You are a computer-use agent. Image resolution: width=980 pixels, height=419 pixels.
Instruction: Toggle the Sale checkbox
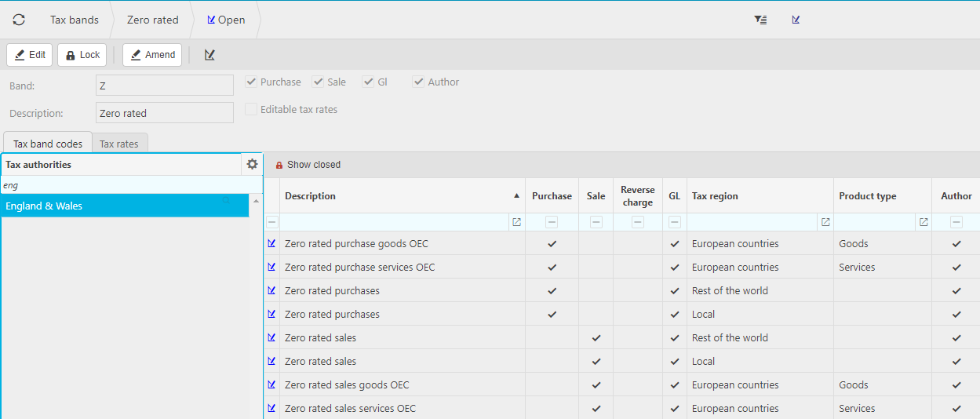pos(318,82)
